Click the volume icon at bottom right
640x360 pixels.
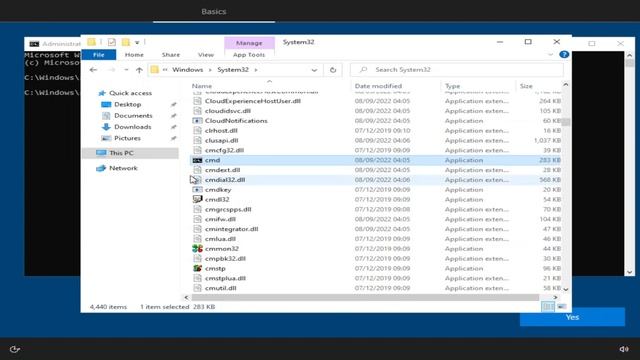(624, 349)
